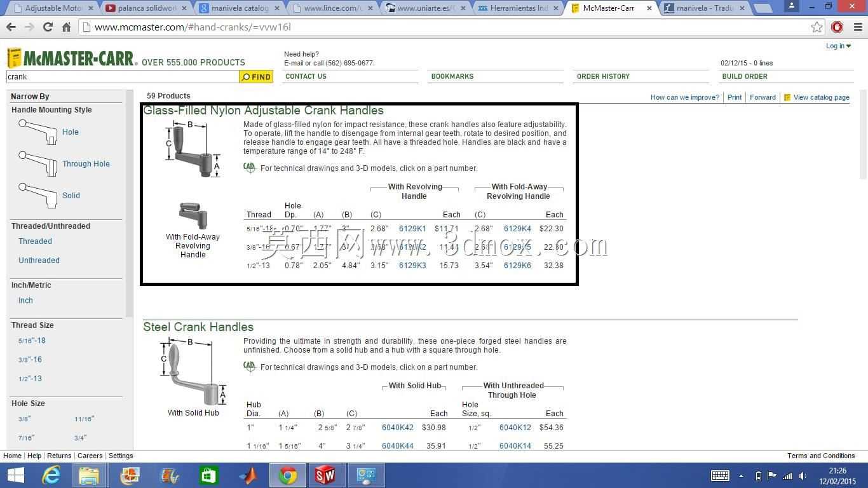Filter by Inch measurement
Screen dimensions: 868x488
pyautogui.click(x=25, y=301)
